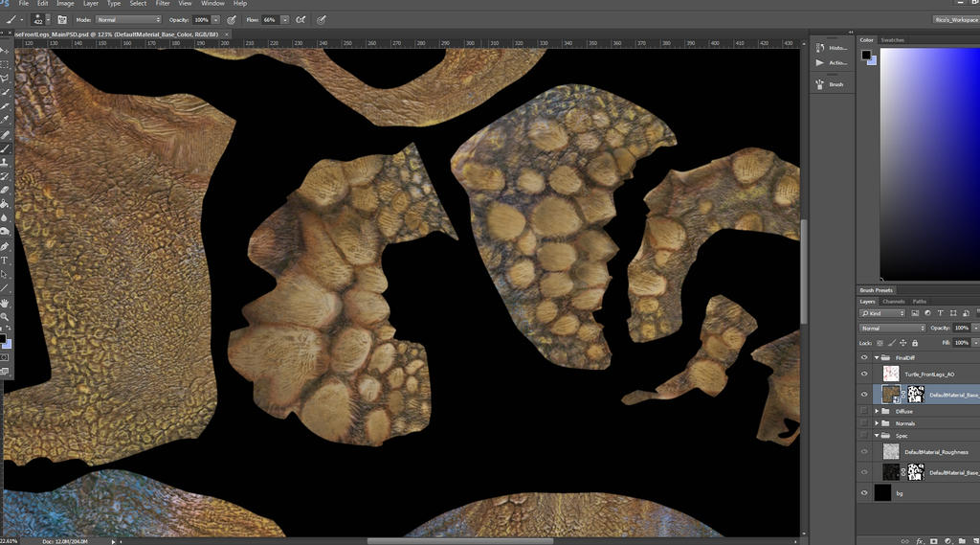Viewport: 980px width, 545px height.
Task: Open the Brush panel icon in dock
Action: (820, 84)
